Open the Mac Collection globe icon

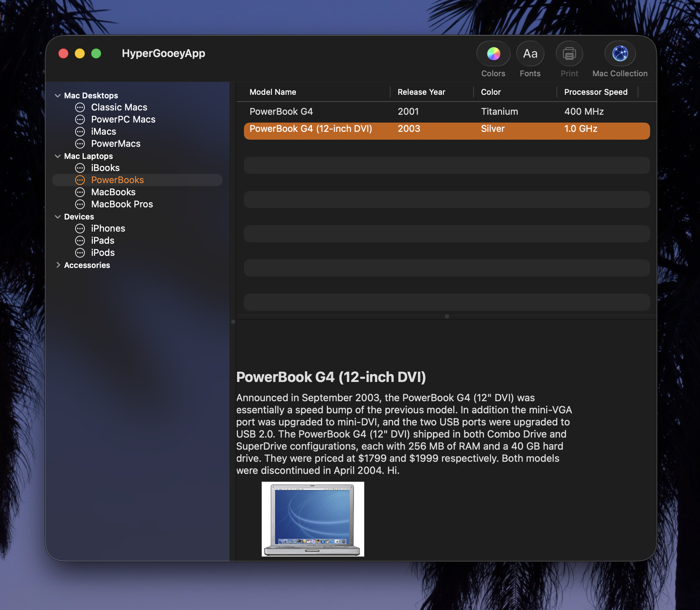620,54
